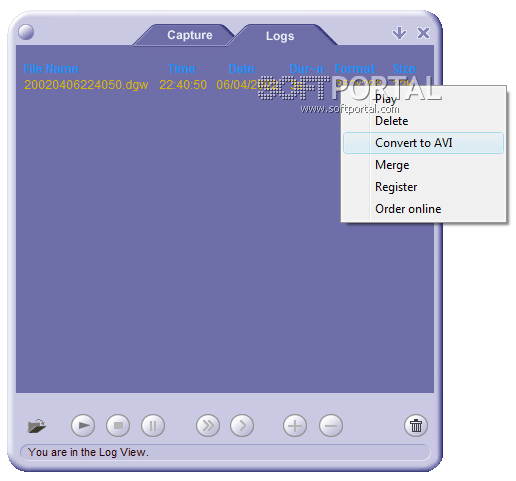Screen dimensions: 516x481
Task: Click the down-arrow minimize icon
Action: pos(399,33)
